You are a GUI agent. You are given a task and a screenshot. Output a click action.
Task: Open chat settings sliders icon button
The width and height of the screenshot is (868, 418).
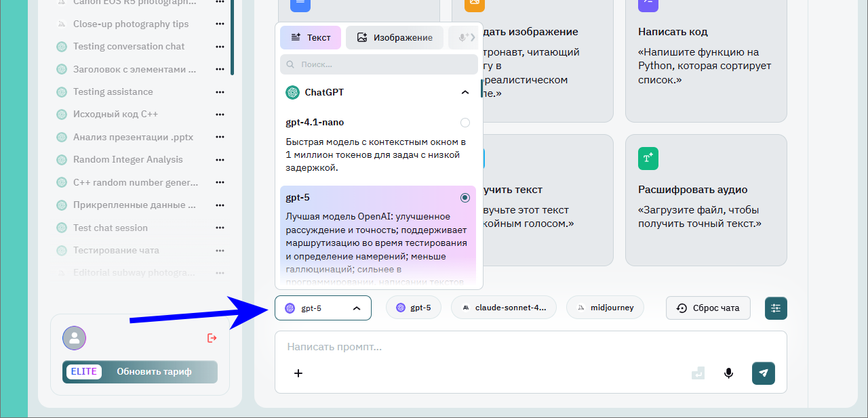click(776, 308)
